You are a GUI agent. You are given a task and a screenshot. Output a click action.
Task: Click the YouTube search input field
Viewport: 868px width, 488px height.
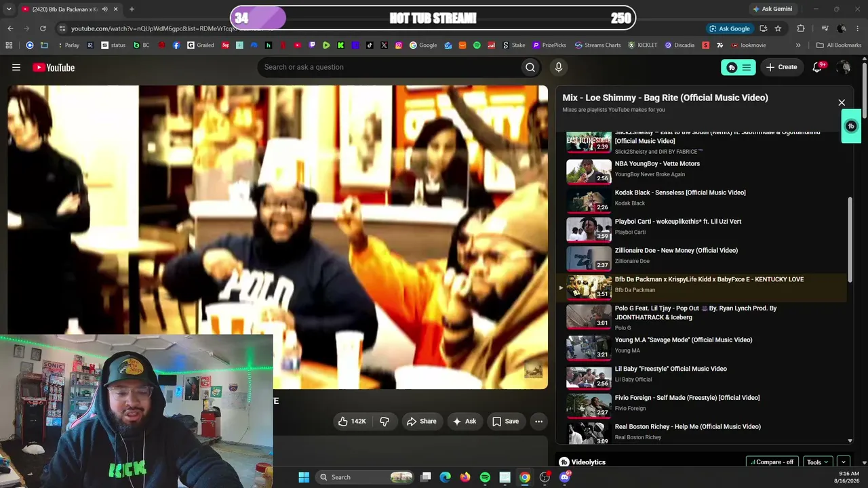[x=389, y=67]
